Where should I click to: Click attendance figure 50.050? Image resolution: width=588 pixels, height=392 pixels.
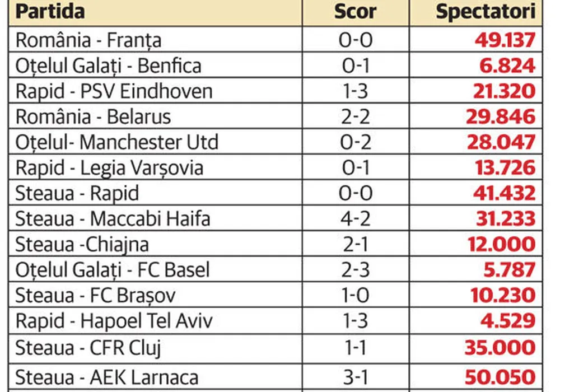501,377
